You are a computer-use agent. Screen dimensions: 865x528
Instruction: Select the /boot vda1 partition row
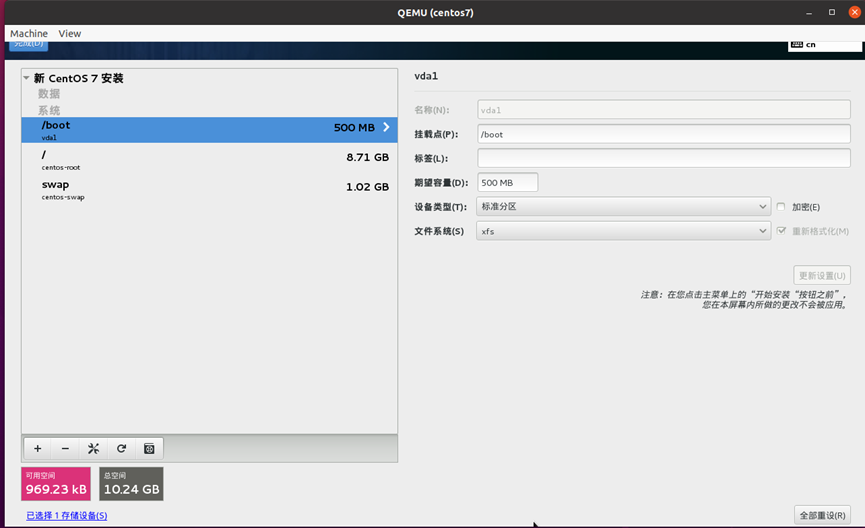209,130
